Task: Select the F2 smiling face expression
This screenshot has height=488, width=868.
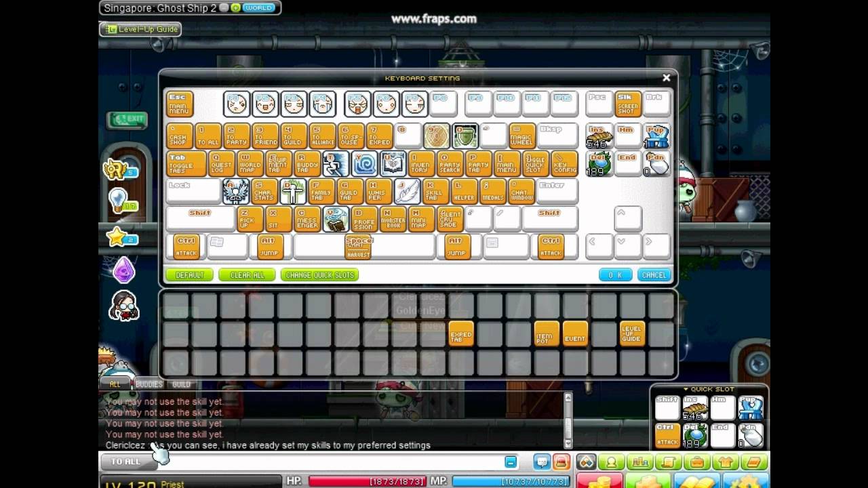Action: point(264,104)
